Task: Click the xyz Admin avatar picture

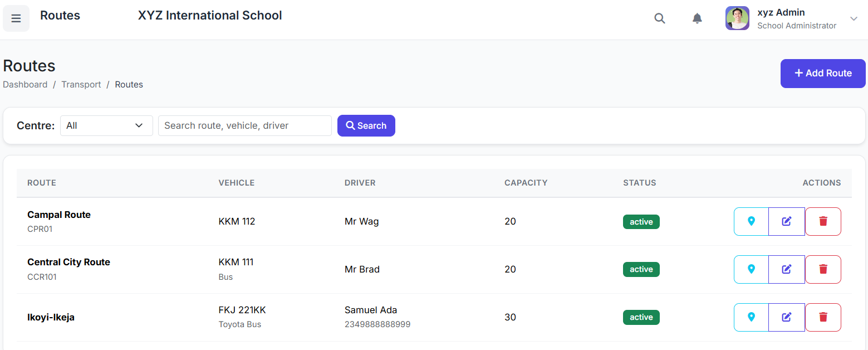Action: tap(737, 18)
